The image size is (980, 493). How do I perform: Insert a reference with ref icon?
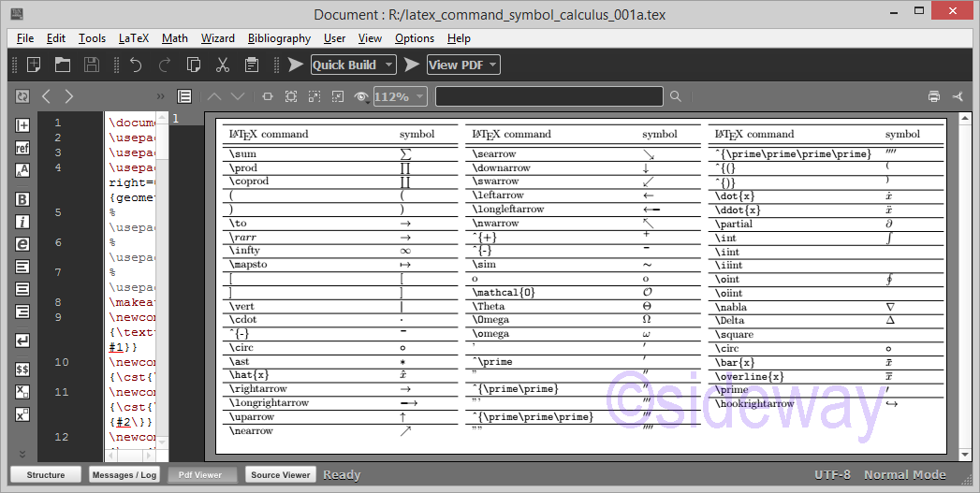(x=22, y=148)
